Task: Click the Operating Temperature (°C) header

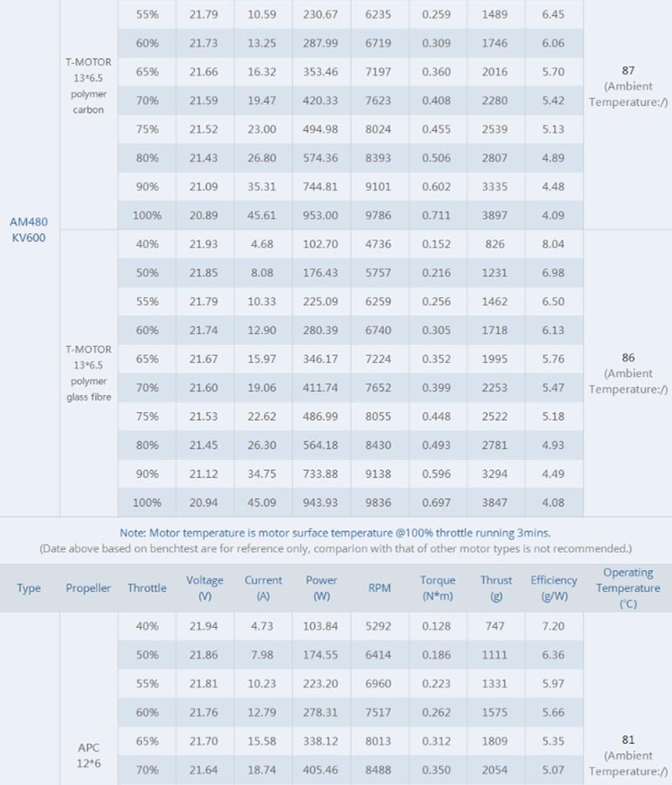Action: tap(627, 588)
